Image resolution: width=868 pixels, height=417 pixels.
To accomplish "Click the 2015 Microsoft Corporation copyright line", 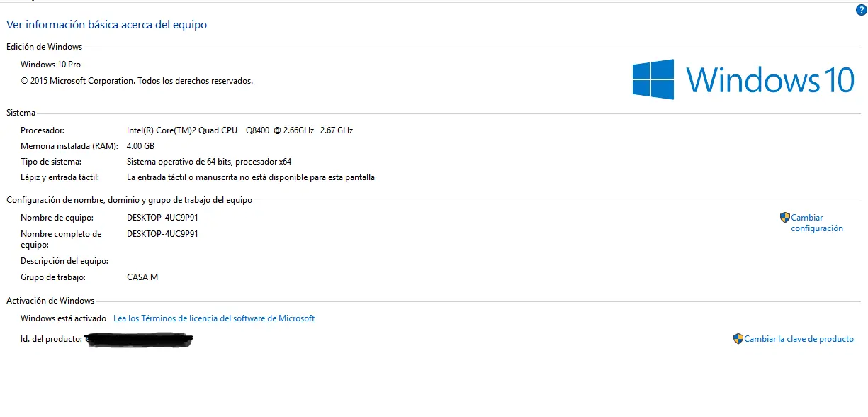I will [x=137, y=81].
